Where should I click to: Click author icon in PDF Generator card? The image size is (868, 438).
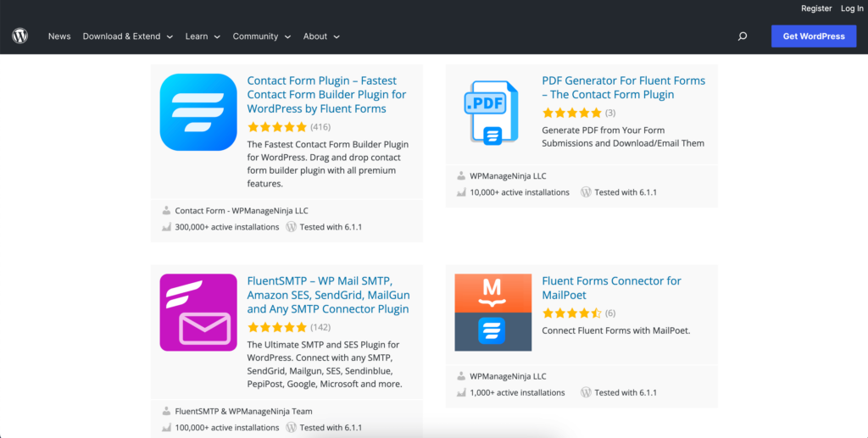click(461, 176)
